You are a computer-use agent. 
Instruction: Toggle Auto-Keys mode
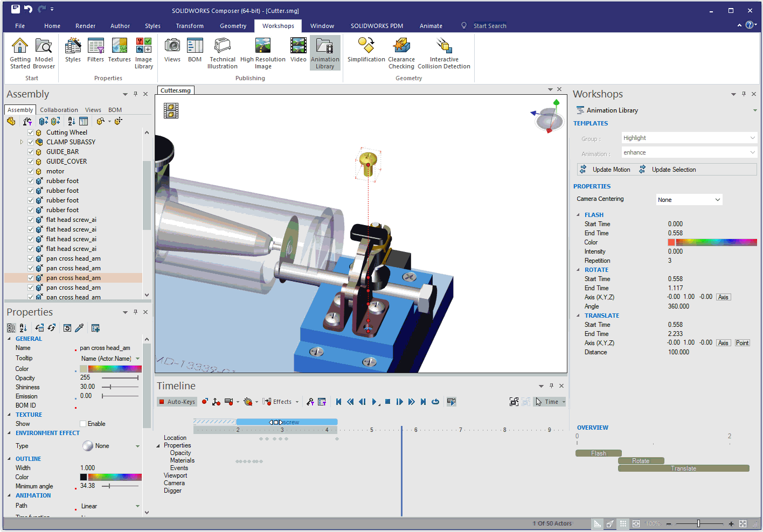(x=177, y=402)
